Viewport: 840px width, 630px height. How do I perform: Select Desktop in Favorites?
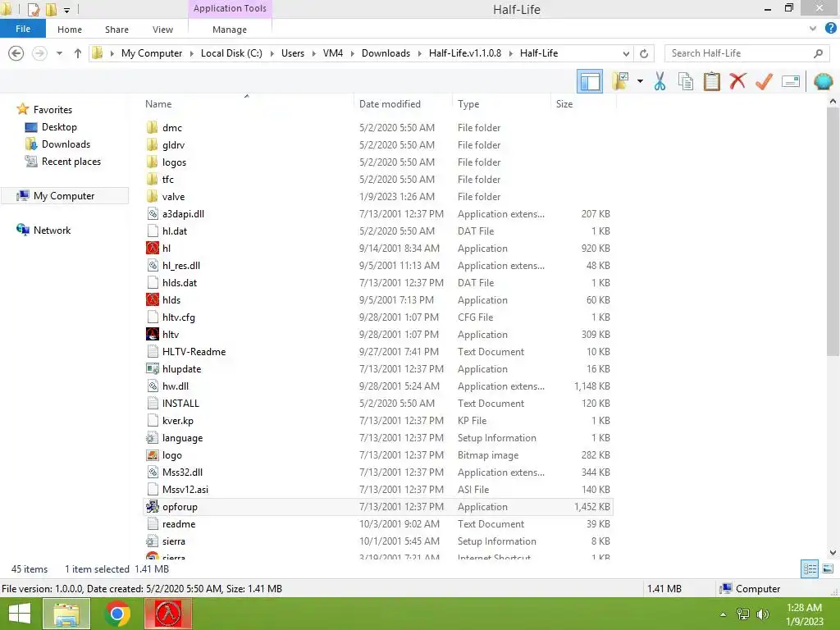pos(59,127)
